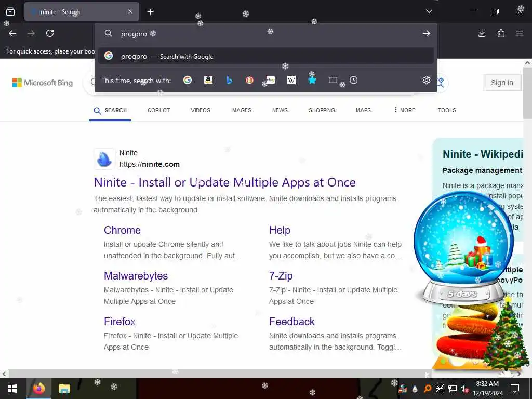This screenshot has height=399, width=532.
Task: Search this time with Google
Action: [x=188, y=80]
